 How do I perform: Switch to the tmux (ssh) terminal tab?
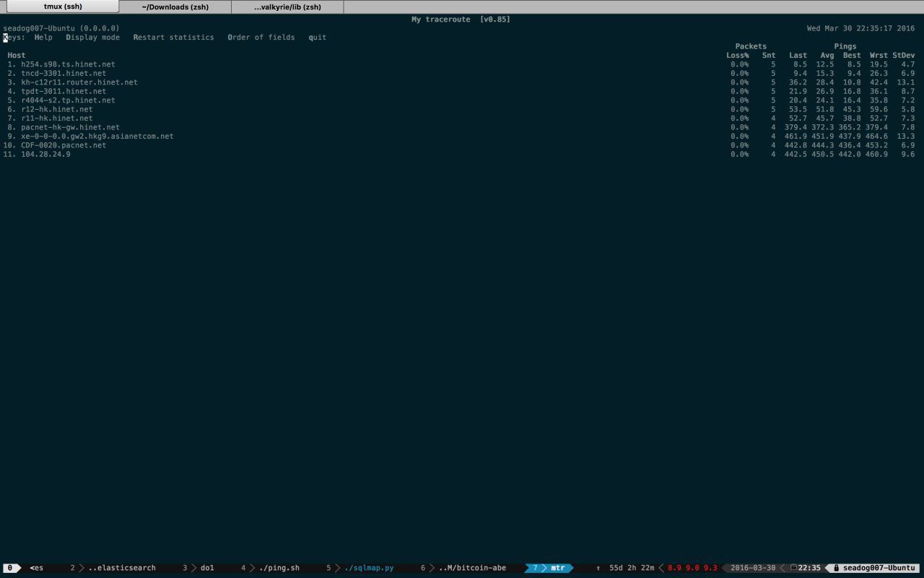click(x=63, y=7)
